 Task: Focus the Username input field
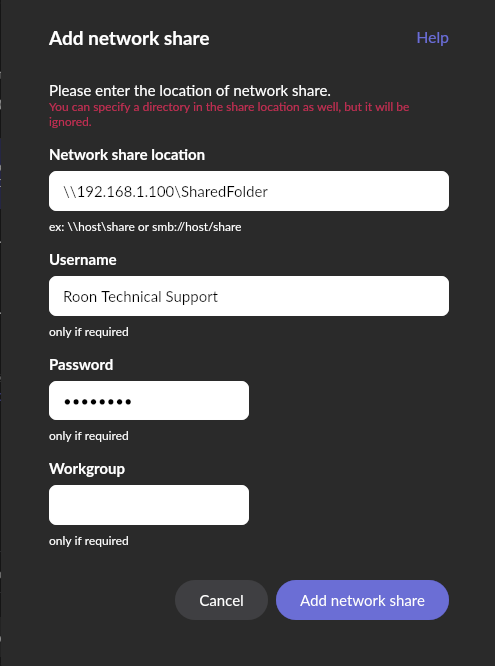[249, 296]
